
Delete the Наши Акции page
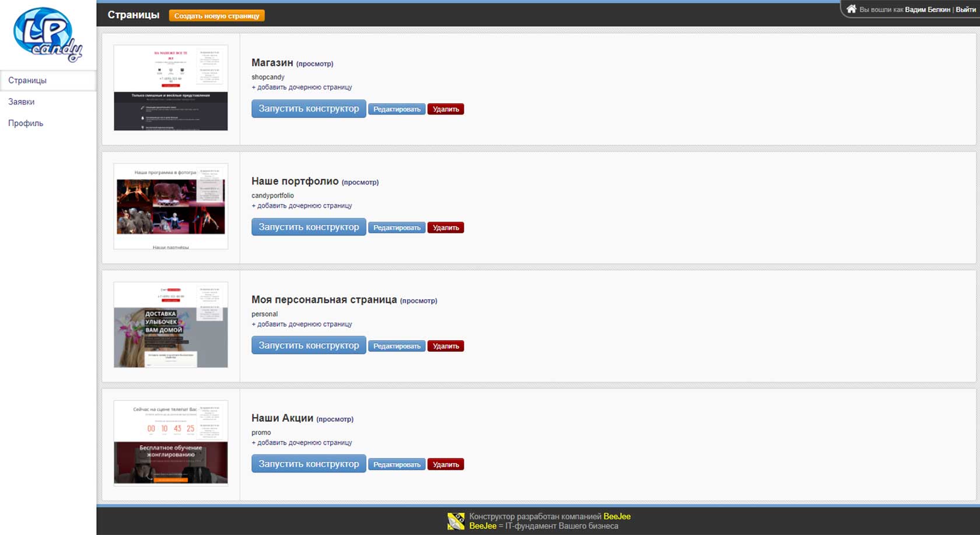pos(446,464)
